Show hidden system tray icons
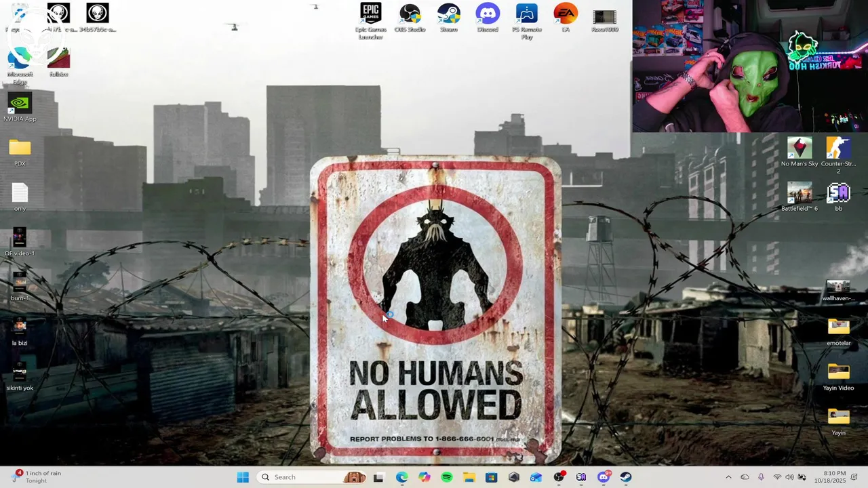 pos(728,477)
